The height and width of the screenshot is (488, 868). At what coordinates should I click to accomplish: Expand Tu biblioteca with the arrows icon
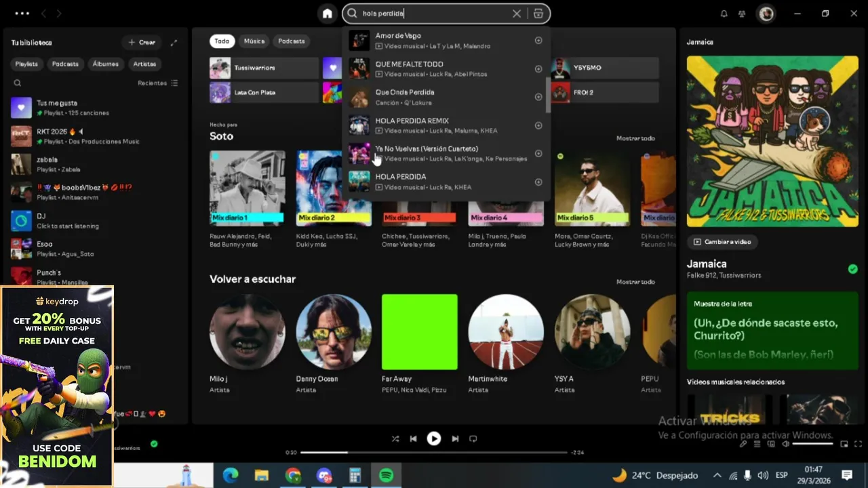174,43
